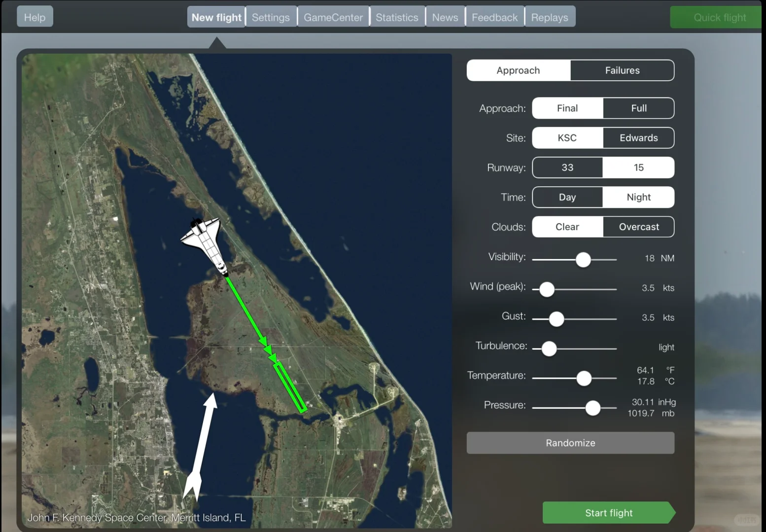This screenshot has height=532, width=766.
Task: Click the pressure value '30.11 inHg'
Action: coord(654,402)
